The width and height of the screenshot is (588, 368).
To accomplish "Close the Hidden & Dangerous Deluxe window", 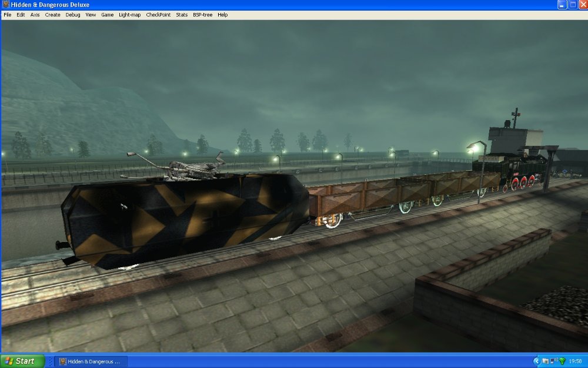I will (x=583, y=5).
